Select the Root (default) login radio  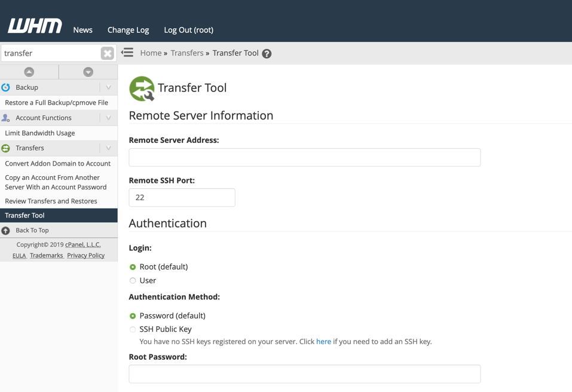coord(133,267)
